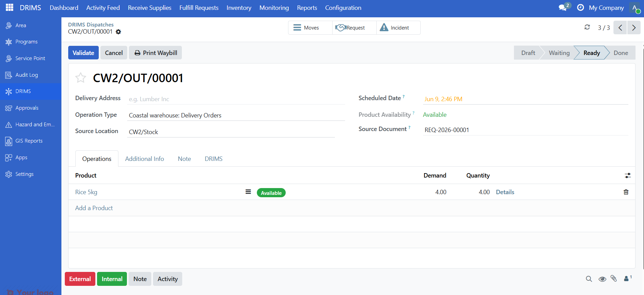
Task: Click the External message button
Action: 80,279
